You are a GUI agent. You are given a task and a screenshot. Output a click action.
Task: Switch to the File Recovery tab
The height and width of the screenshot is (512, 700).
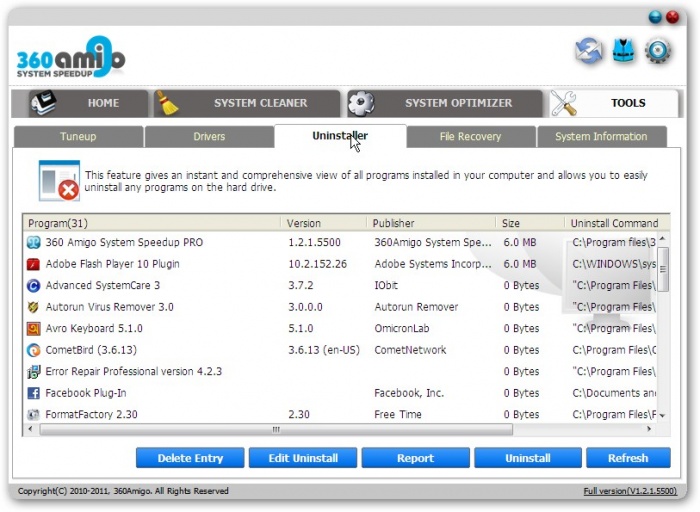(x=471, y=137)
